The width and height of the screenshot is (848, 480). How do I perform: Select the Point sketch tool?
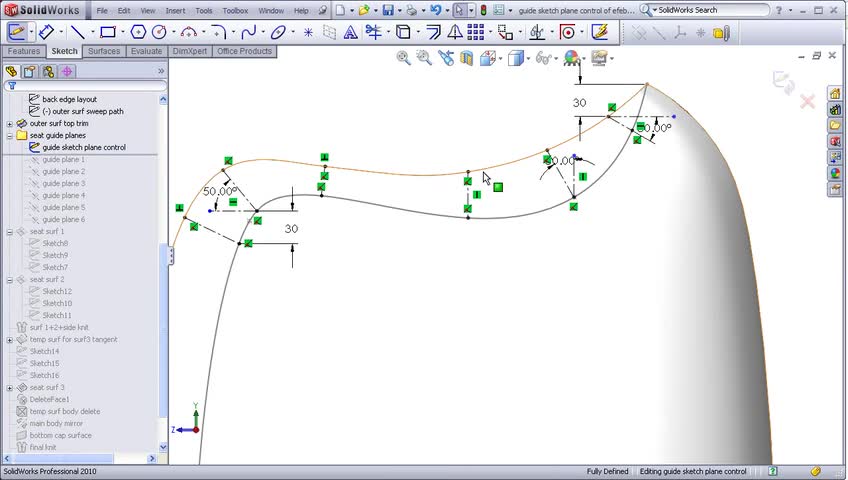(x=308, y=32)
